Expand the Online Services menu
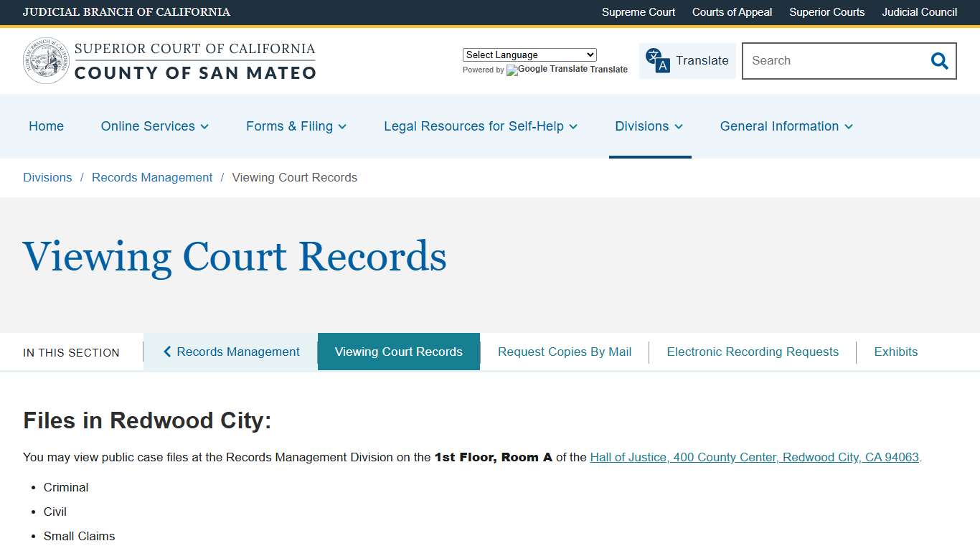 pos(154,126)
